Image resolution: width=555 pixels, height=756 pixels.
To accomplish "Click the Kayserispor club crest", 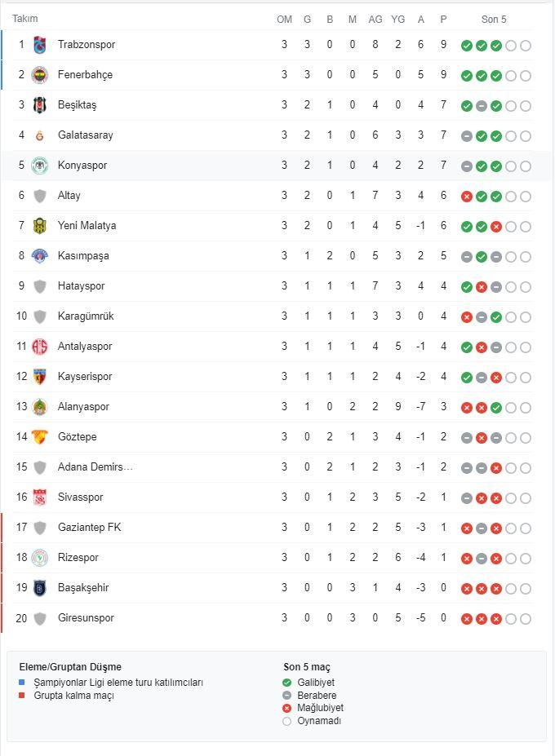I will tap(39, 377).
